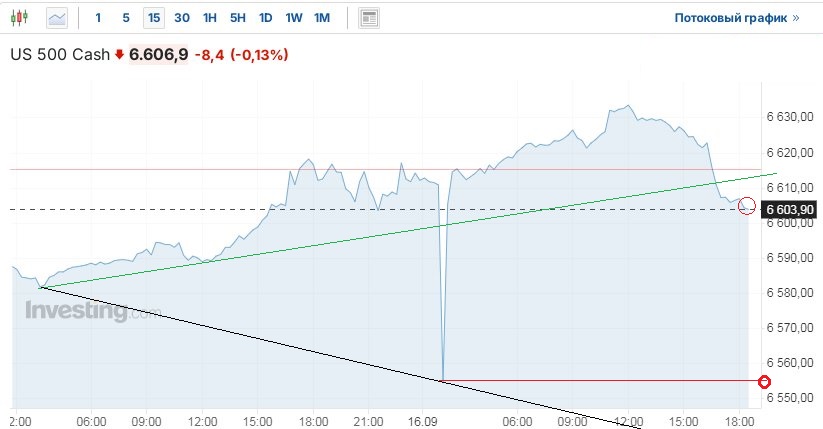Click the news panel icon in toolbar

[369, 18]
